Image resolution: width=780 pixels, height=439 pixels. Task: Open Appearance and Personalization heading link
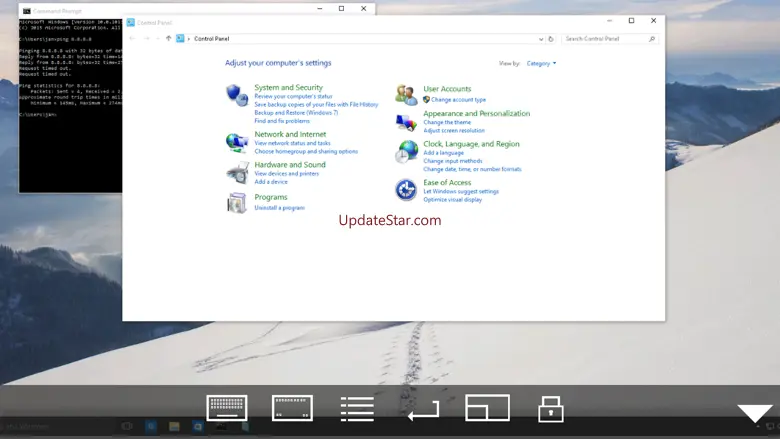click(477, 113)
